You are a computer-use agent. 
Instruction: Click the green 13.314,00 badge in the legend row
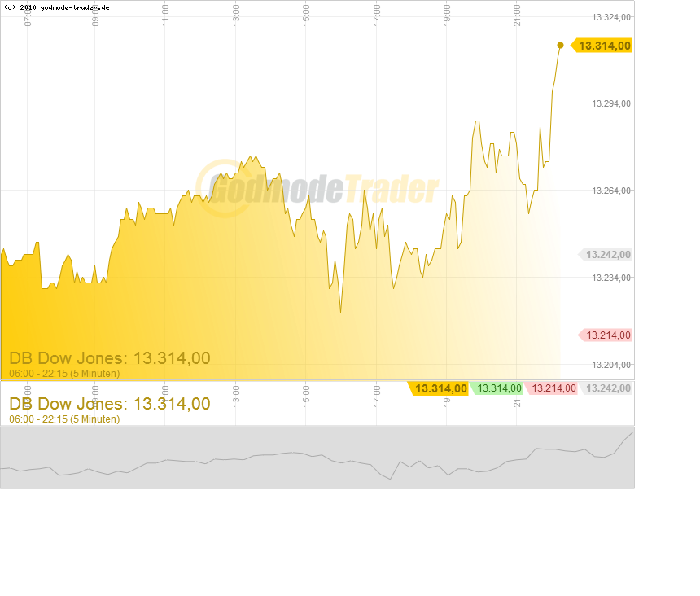point(497,388)
